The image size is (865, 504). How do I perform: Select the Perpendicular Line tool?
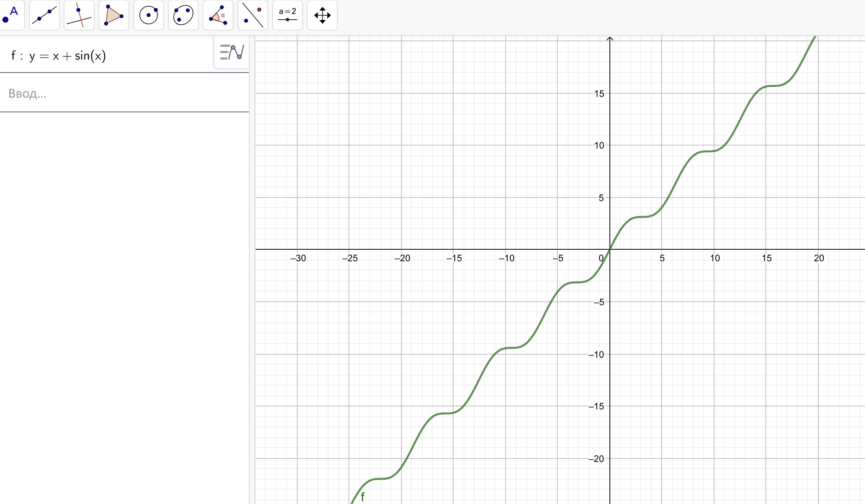[79, 15]
